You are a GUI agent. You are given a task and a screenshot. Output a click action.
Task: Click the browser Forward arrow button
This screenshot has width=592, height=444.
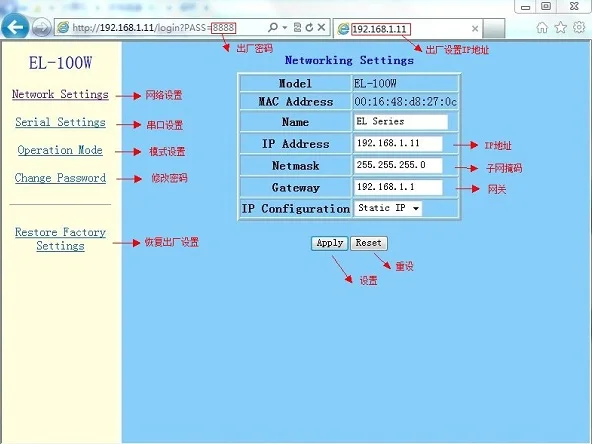coord(41,28)
